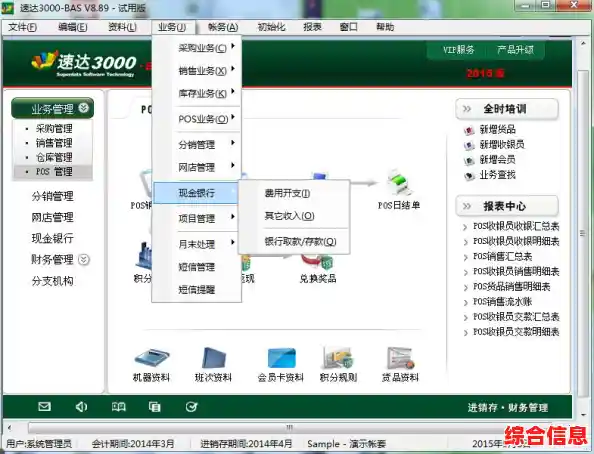The image size is (594, 454).
Task: Expand the 全时培训 double-arrow
Action: 467,109
